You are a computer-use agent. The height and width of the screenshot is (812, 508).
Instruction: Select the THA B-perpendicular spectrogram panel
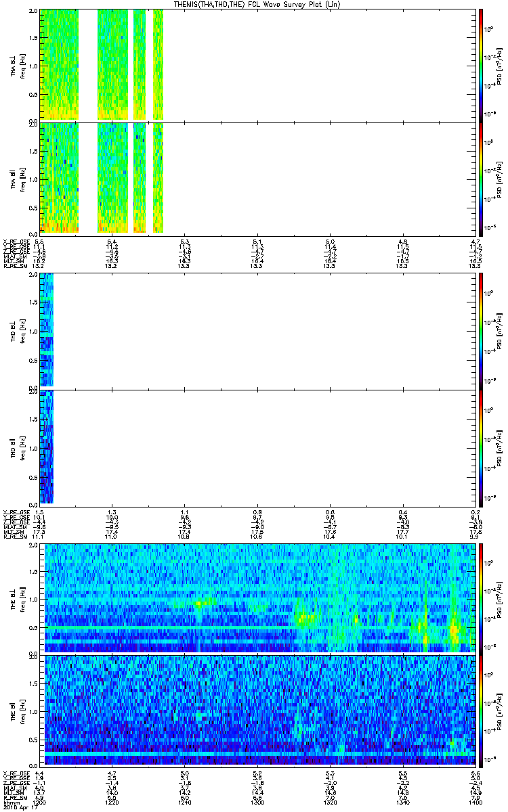257,64
